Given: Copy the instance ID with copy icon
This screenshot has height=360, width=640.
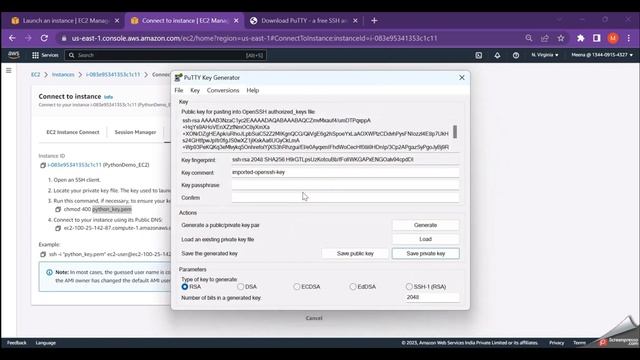Looking at the screenshot, I should [42, 165].
